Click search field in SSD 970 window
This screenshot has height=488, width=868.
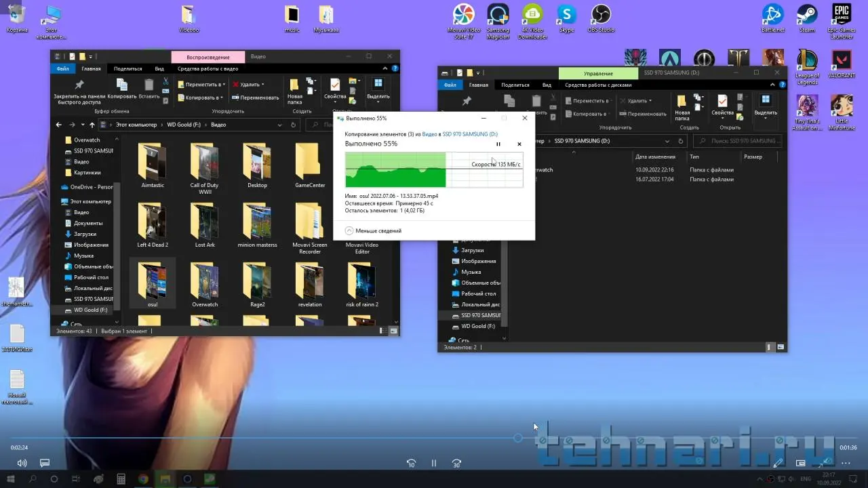(738, 141)
